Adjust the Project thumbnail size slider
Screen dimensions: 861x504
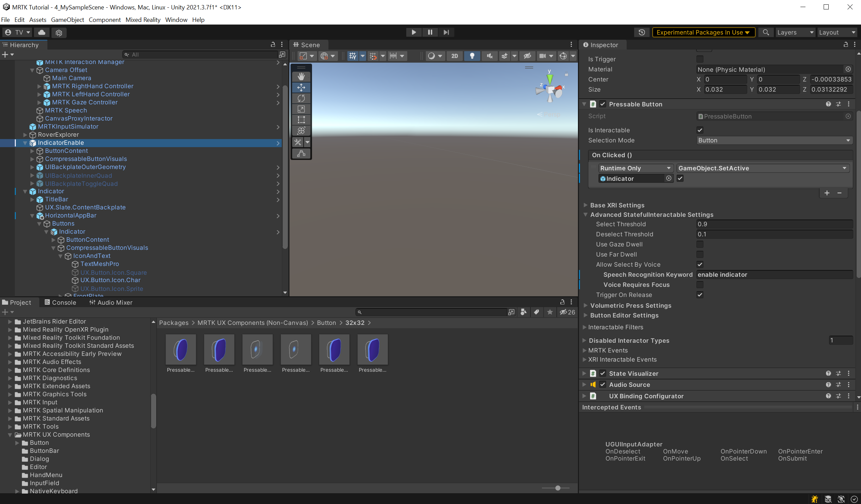pyautogui.click(x=558, y=488)
